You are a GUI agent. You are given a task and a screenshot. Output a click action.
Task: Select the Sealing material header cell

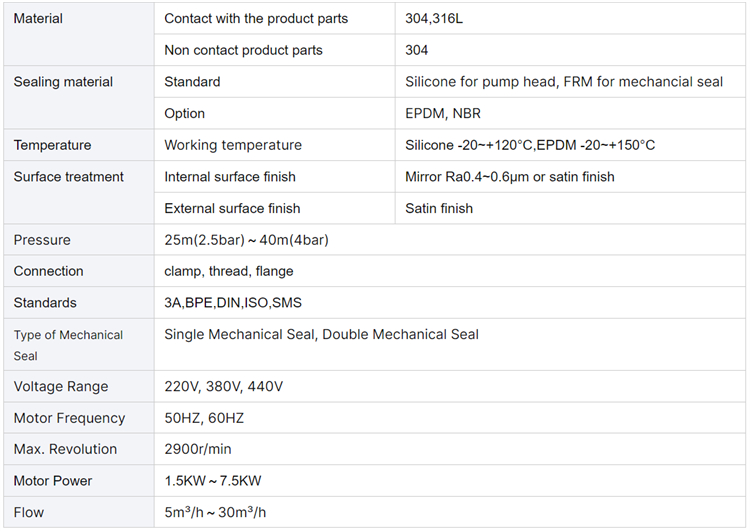[x=79, y=97]
